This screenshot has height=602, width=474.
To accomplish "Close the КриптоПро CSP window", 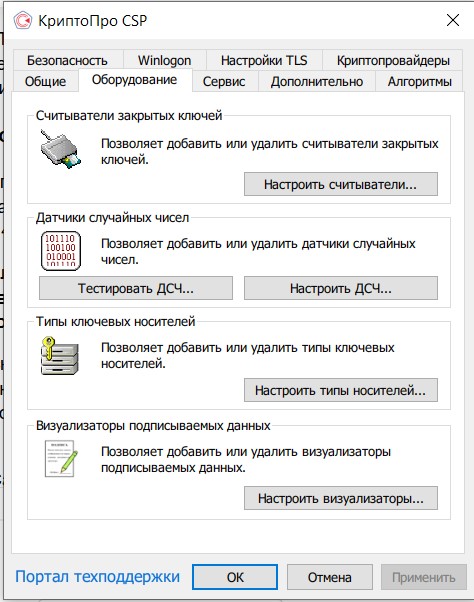I will tap(453, 20).
